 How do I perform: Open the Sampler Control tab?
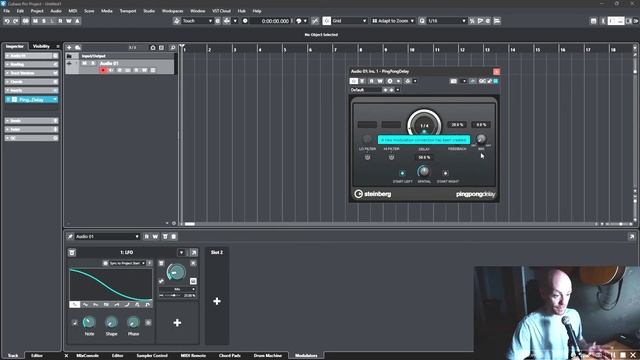tap(152, 356)
